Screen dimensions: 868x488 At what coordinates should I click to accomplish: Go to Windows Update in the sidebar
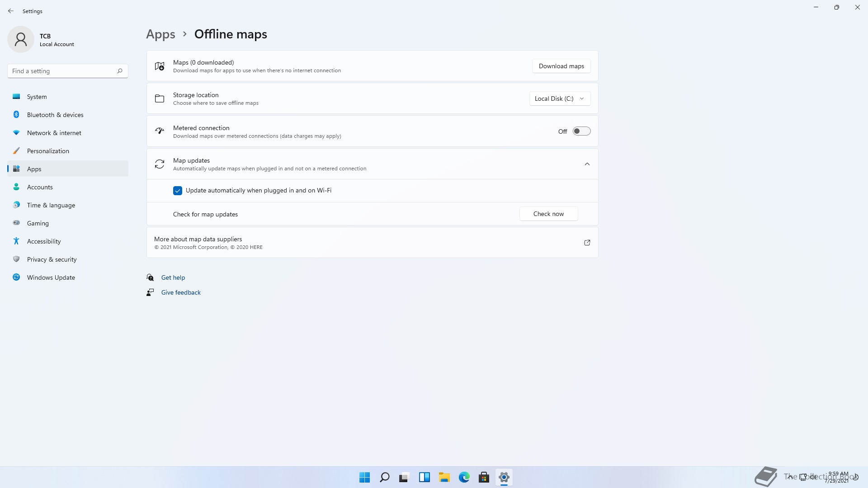click(x=51, y=277)
